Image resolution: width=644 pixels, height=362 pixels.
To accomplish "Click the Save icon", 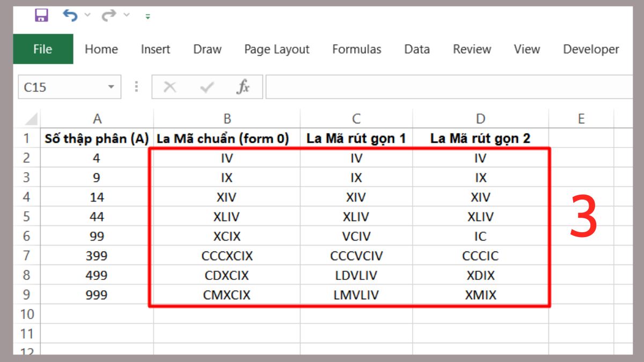I will pos(41,15).
